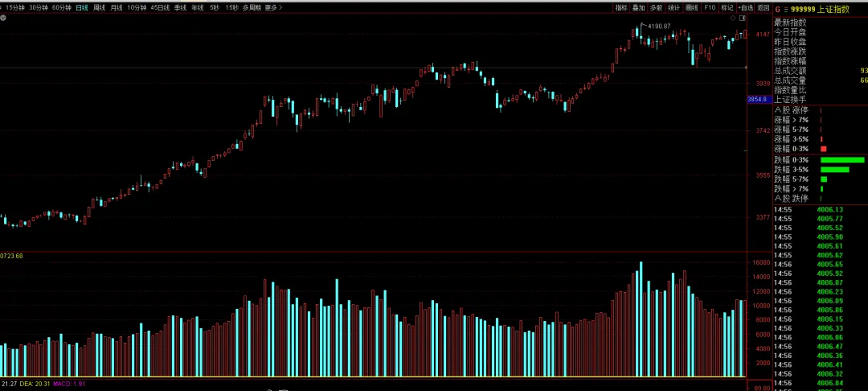Select the 月线 monthly chart period
The image size is (868, 391).
pos(117,8)
